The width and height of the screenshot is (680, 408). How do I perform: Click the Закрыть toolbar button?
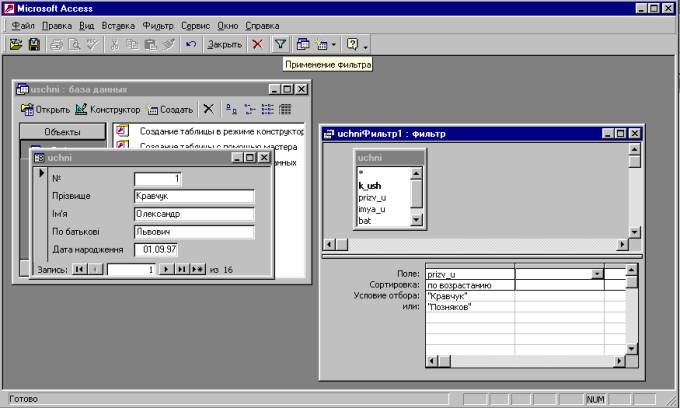(224, 44)
